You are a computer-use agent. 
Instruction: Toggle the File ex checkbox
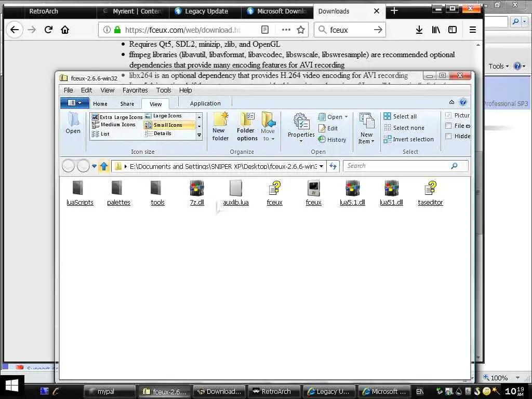pyautogui.click(x=448, y=126)
